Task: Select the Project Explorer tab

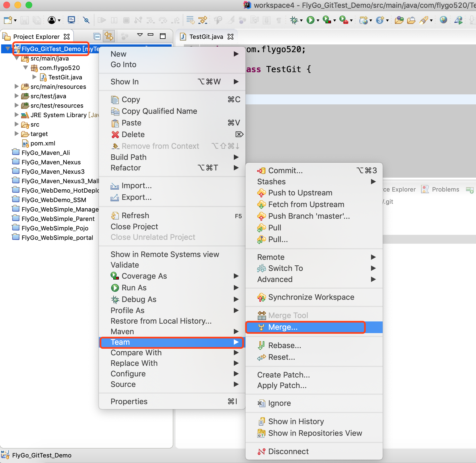Action: (x=36, y=37)
